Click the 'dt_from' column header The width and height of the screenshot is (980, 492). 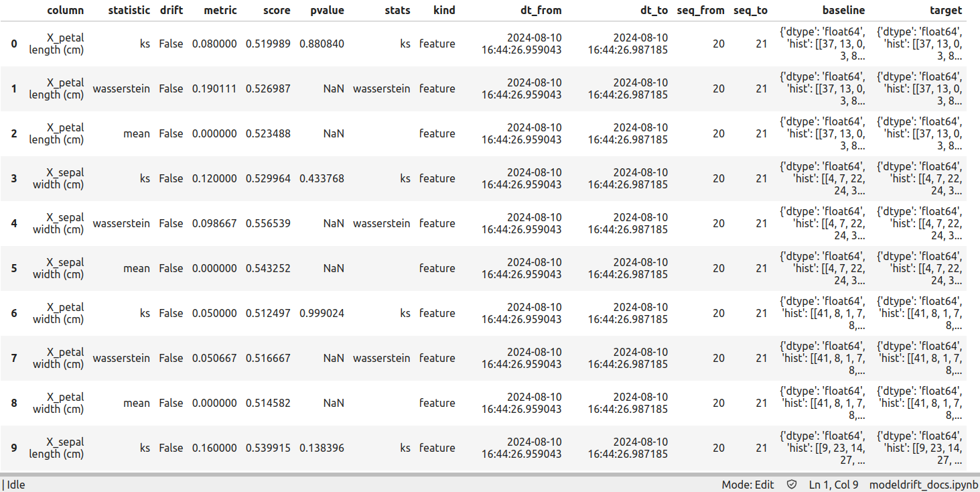point(541,10)
